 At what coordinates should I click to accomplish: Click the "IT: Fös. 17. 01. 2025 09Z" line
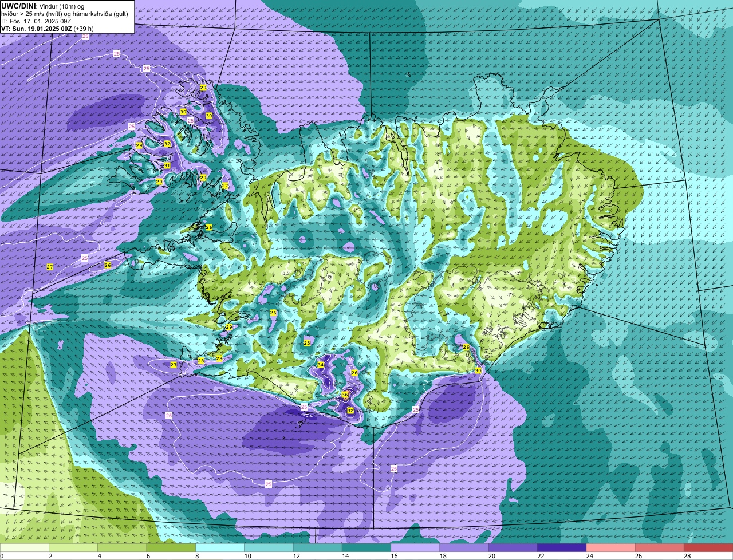(35, 21)
